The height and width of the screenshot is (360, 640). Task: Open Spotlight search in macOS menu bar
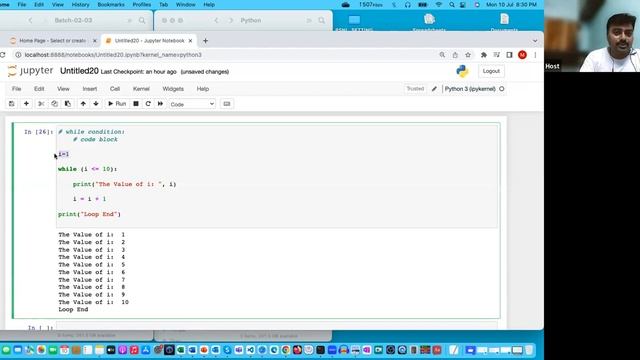pyautogui.click(x=451, y=4)
